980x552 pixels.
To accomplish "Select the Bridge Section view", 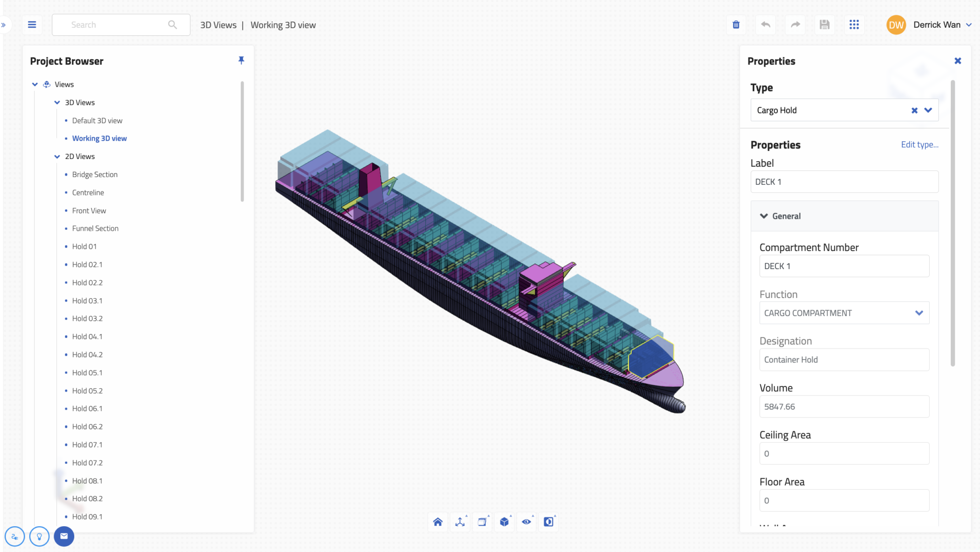I will pyautogui.click(x=95, y=174).
